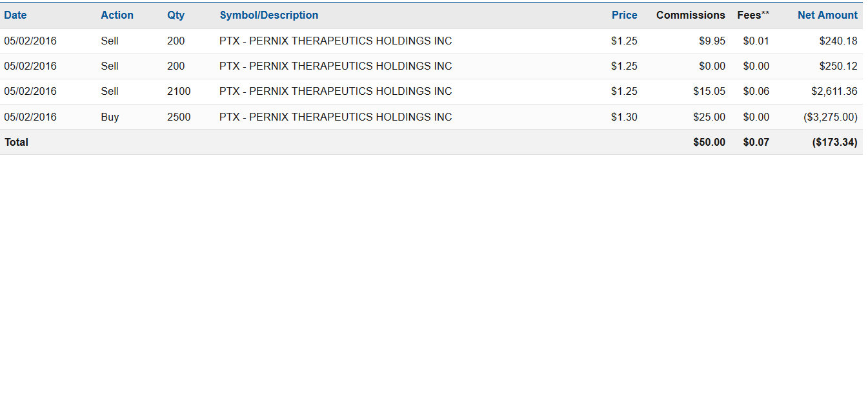Sort by the Qty column header
Image resolution: width=868 pixels, height=418 pixels.
[x=176, y=15]
